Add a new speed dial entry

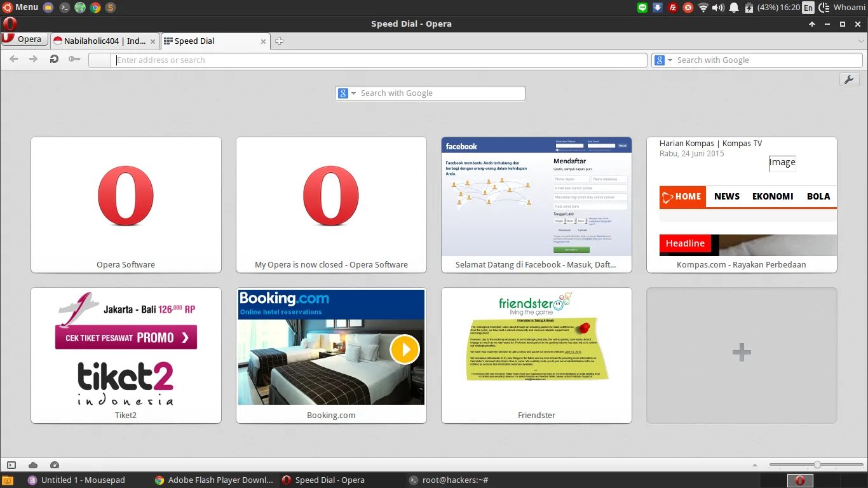pos(742,355)
